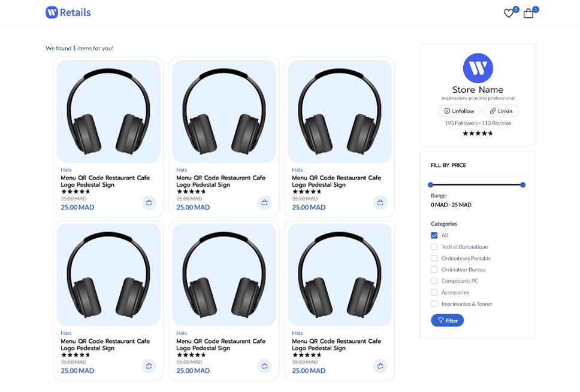The image size is (580, 392).
Task: Click the second row last product title
Action: point(336,344)
